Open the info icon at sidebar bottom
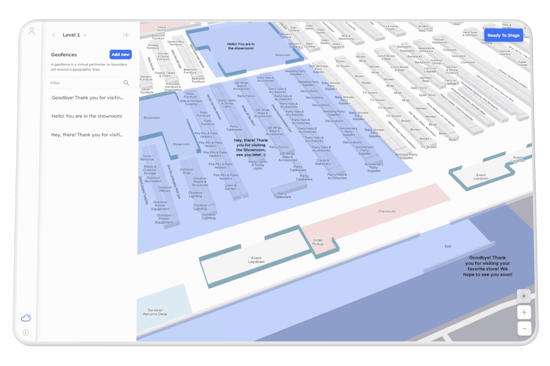 [26, 332]
